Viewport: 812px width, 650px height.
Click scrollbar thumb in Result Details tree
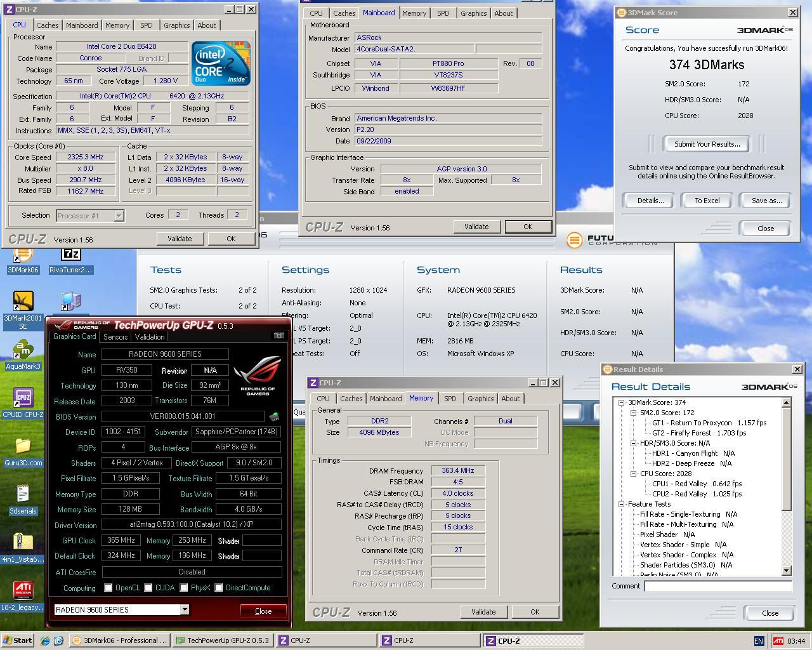pyautogui.click(x=787, y=459)
